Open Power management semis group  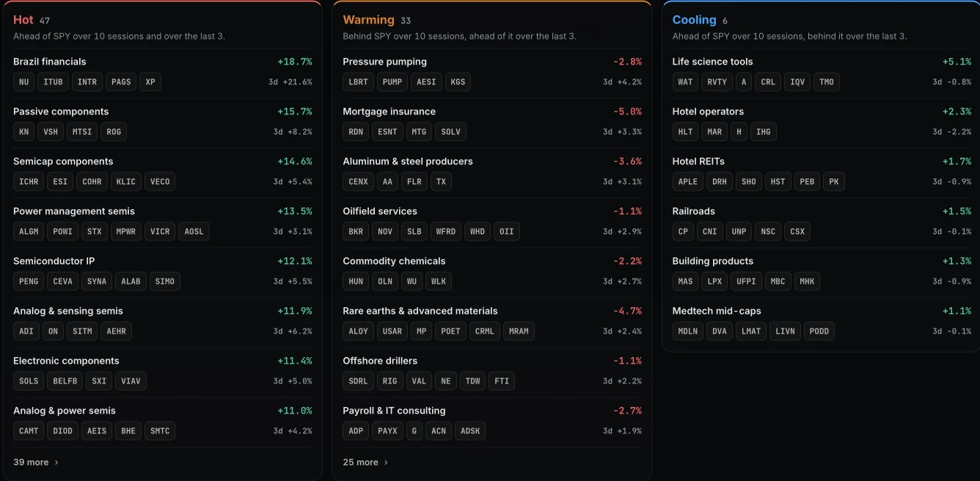(74, 211)
